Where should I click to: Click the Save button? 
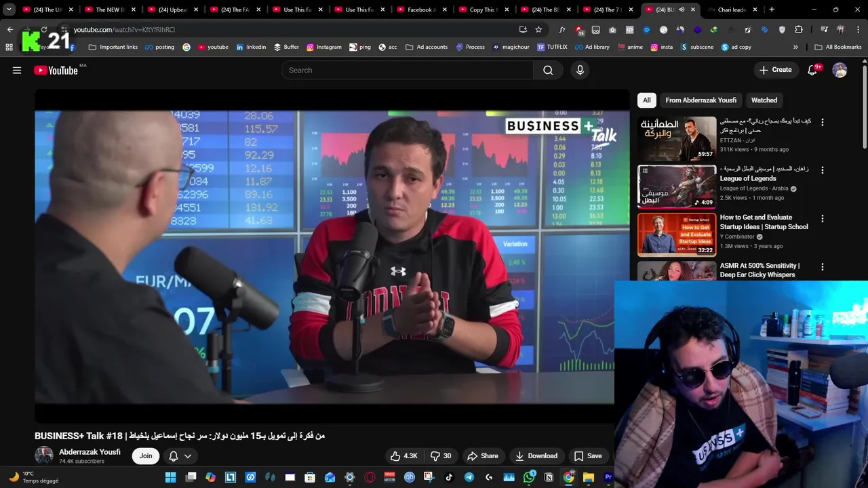(x=587, y=456)
